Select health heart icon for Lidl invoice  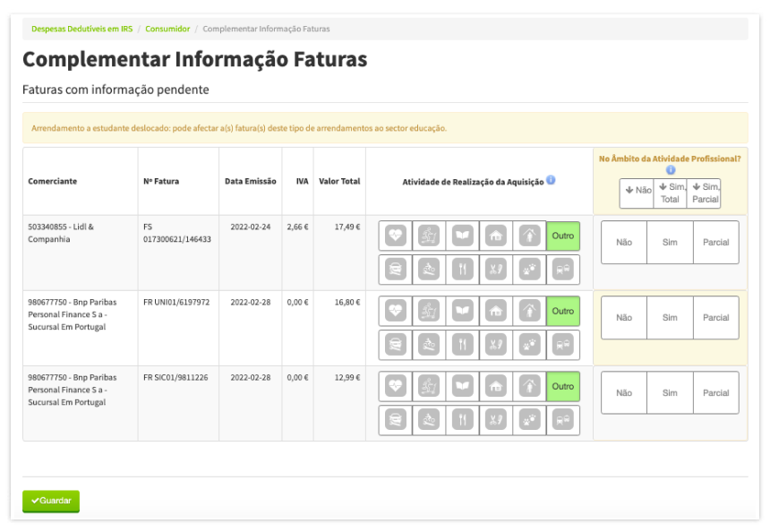pyautogui.click(x=396, y=236)
